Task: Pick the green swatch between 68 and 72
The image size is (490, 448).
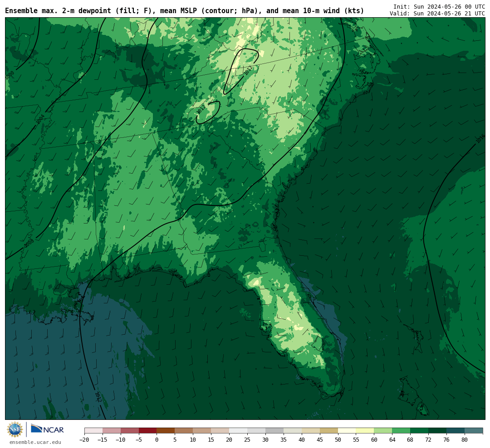Action: 420,431
